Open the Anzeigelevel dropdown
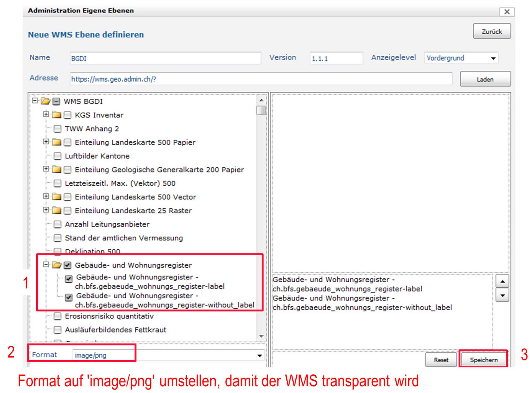 pos(493,58)
